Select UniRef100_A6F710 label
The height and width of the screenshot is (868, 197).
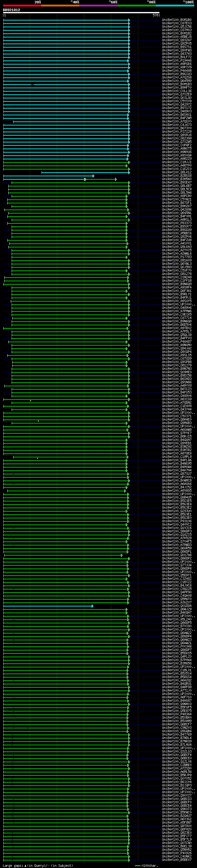pyautogui.click(x=177, y=697)
